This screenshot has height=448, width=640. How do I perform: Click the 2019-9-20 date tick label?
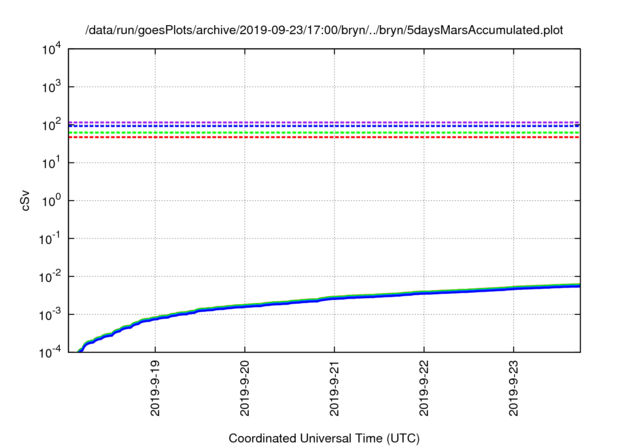244,388
